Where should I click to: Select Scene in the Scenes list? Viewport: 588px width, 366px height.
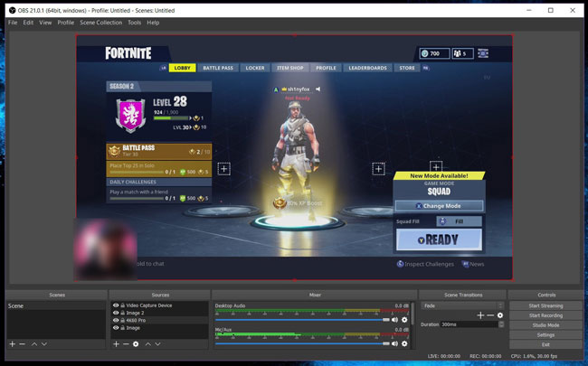coord(56,305)
